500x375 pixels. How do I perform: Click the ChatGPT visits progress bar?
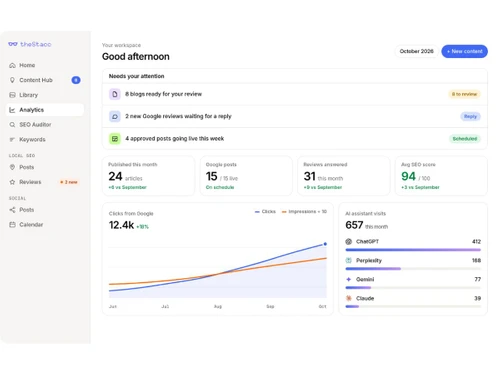[413, 250]
